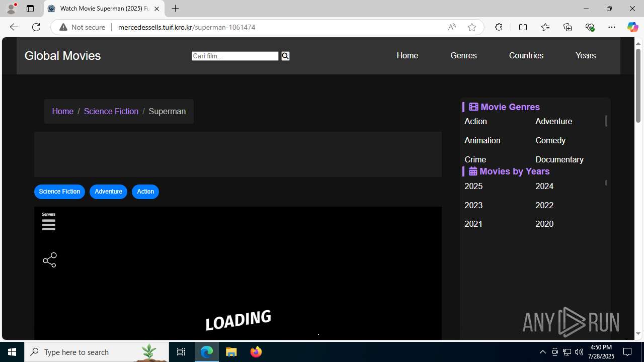Refresh the page
644x362 pixels.
tap(36, 27)
